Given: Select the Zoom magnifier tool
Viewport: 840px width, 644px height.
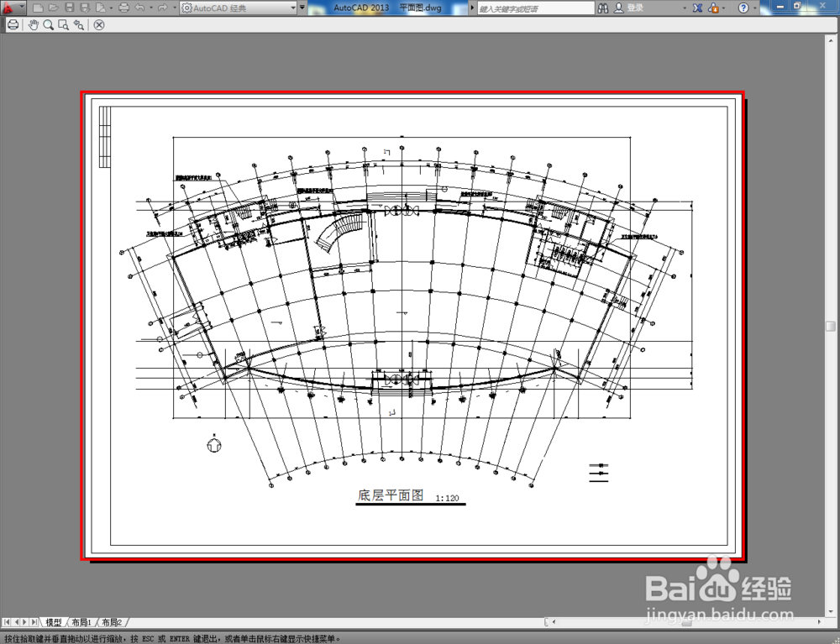Looking at the screenshot, I should click(48, 24).
